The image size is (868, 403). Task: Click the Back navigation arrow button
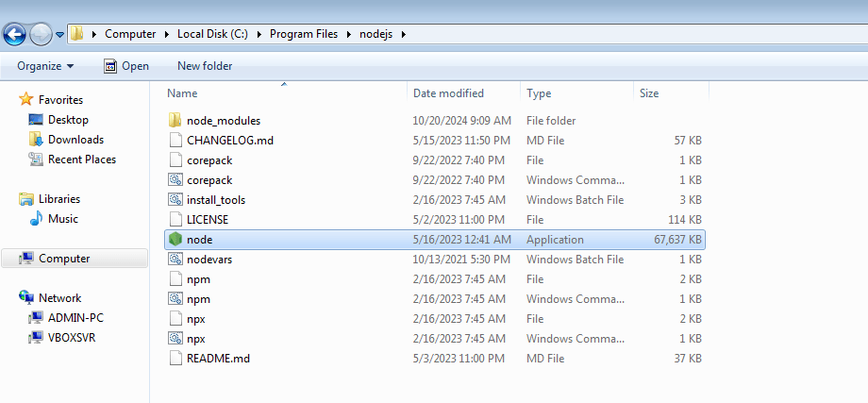[x=15, y=35]
